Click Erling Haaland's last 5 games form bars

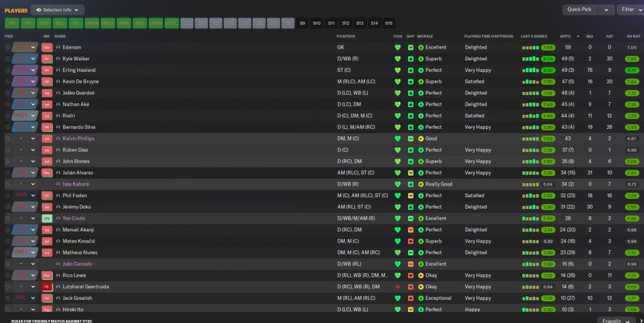coord(530,70)
